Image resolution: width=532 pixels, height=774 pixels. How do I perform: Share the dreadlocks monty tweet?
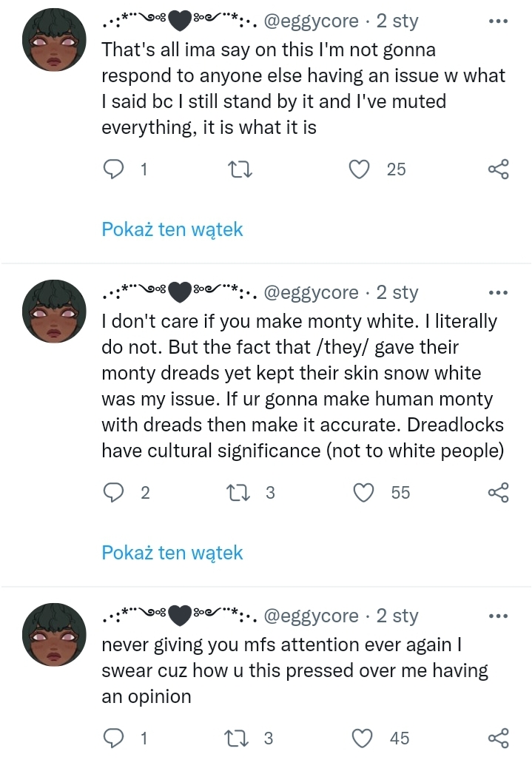pyautogui.click(x=499, y=493)
